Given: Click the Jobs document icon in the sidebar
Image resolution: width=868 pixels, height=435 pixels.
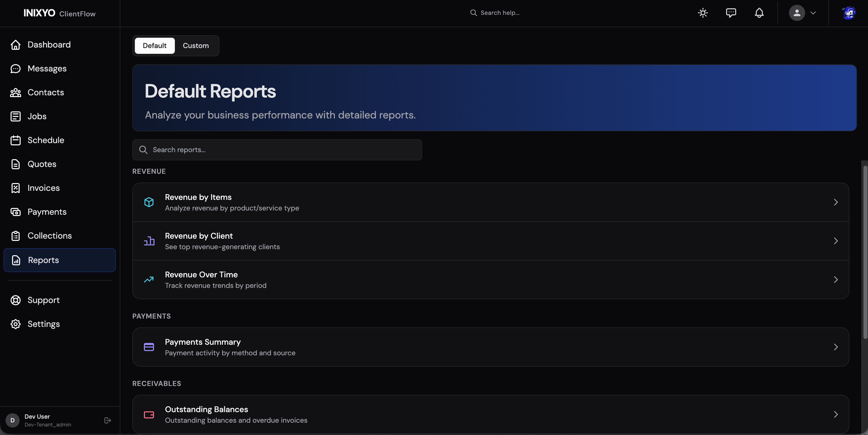Looking at the screenshot, I should point(16,116).
